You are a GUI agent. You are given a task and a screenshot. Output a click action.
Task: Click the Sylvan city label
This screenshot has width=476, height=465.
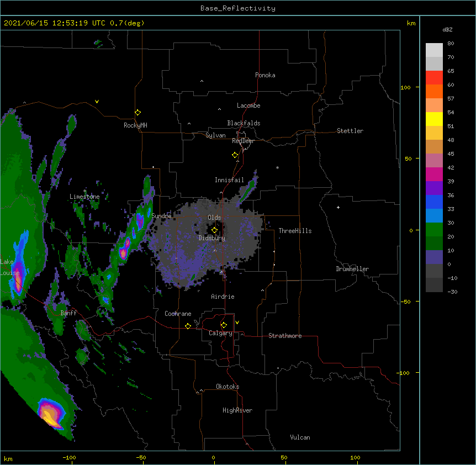coord(215,135)
